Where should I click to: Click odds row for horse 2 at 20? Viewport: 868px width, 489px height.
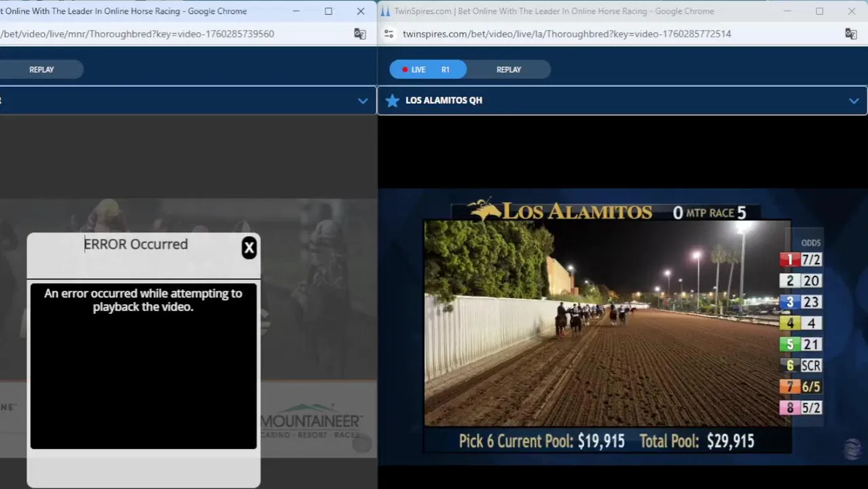[801, 280]
